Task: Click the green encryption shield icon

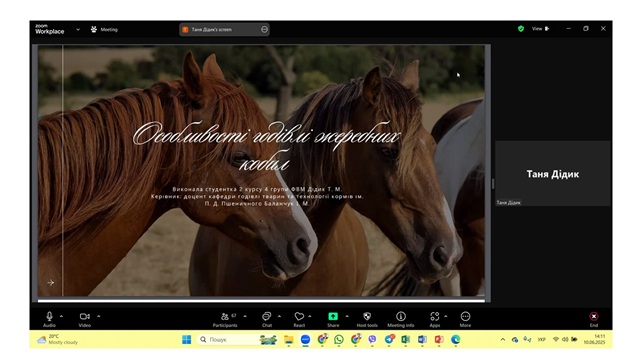Action: [x=521, y=29]
